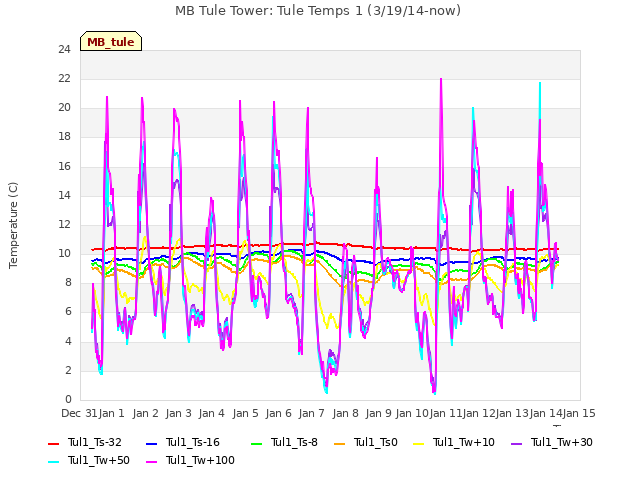Click the green Tul1_Ts-8 legend swatch

(x=256, y=443)
